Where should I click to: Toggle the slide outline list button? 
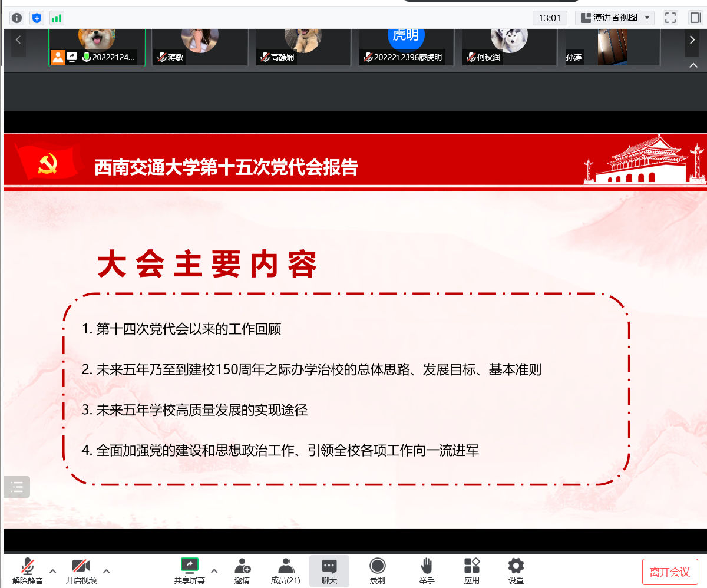pyautogui.click(x=17, y=487)
